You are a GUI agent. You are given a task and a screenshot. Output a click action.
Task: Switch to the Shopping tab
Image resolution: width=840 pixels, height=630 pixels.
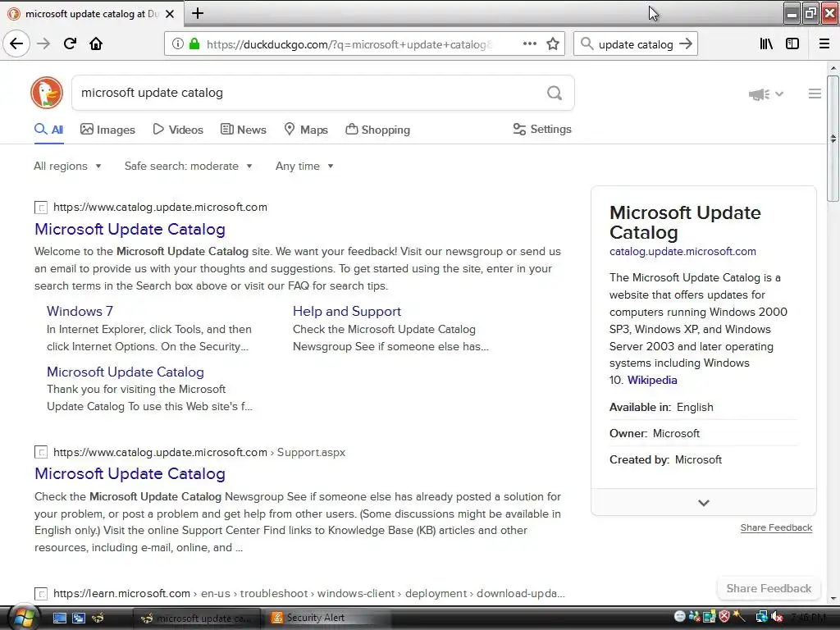[377, 130]
